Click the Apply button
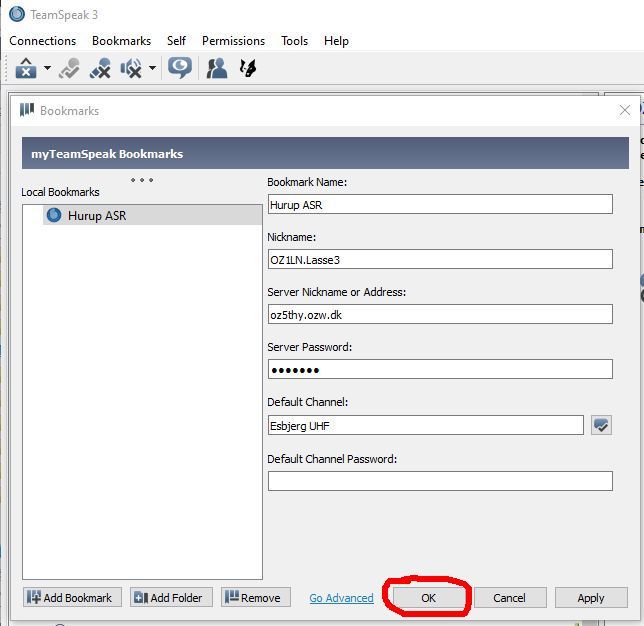Viewport: 644px width, 626px height. click(x=591, y=598)
